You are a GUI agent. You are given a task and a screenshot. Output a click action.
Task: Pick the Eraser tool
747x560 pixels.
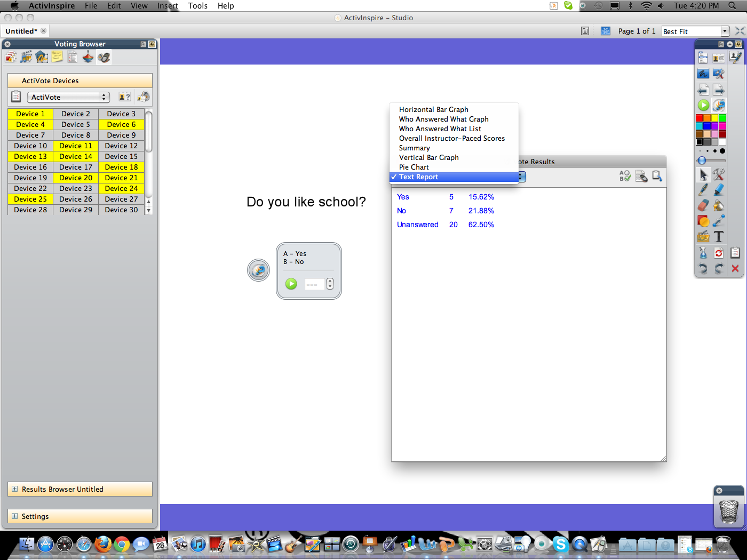703,205
